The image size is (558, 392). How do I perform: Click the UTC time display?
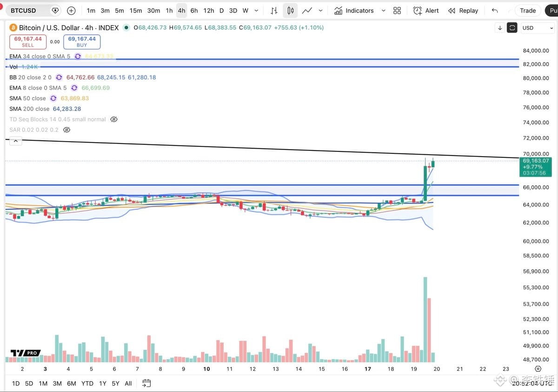[532, 384]
